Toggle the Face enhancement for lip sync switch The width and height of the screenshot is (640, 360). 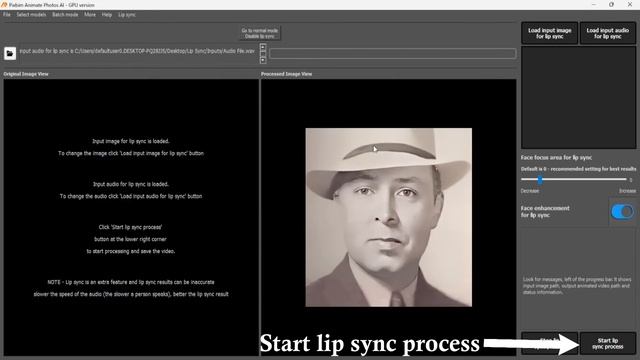622,211
